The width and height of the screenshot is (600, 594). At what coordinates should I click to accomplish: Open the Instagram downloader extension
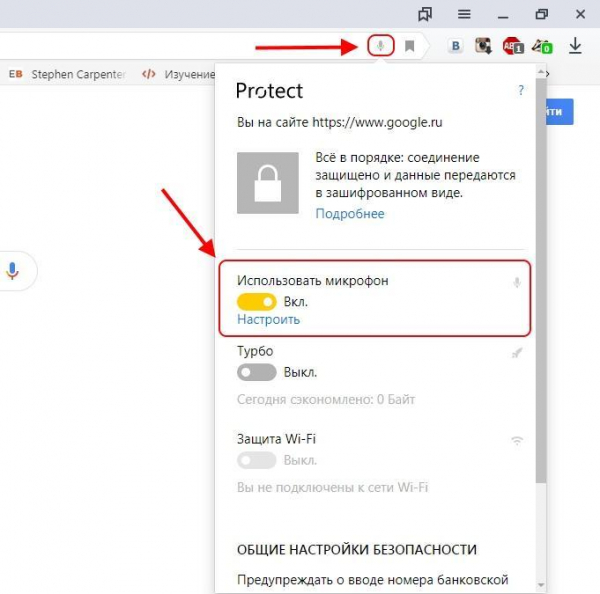click(483, 46)
